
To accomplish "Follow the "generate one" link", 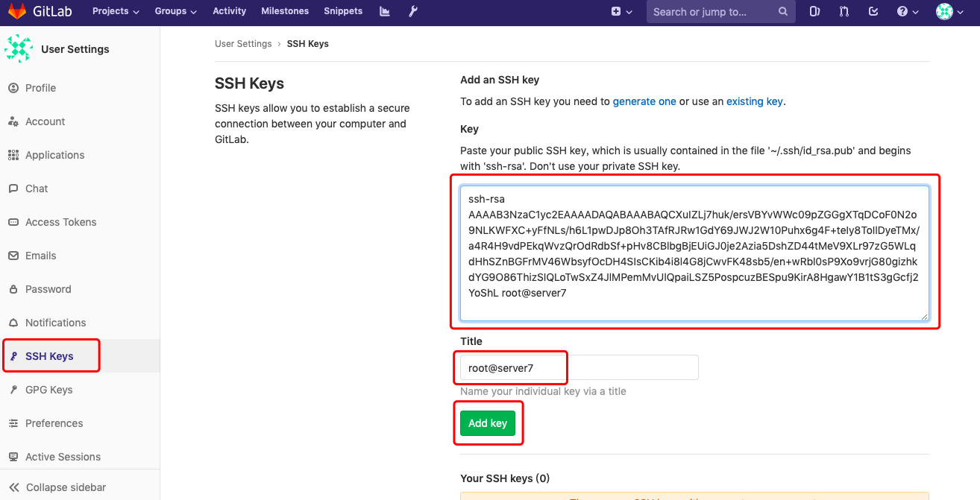I will click(x=644, y=101).
